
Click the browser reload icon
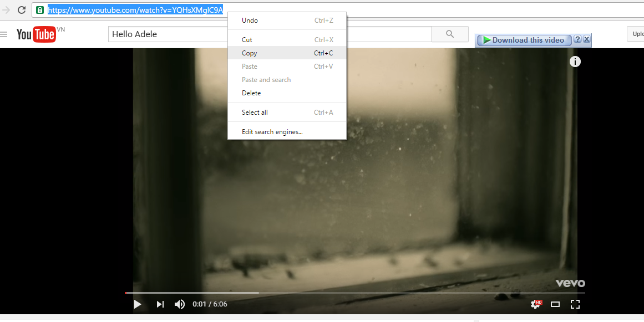click(x=22, y=10)
